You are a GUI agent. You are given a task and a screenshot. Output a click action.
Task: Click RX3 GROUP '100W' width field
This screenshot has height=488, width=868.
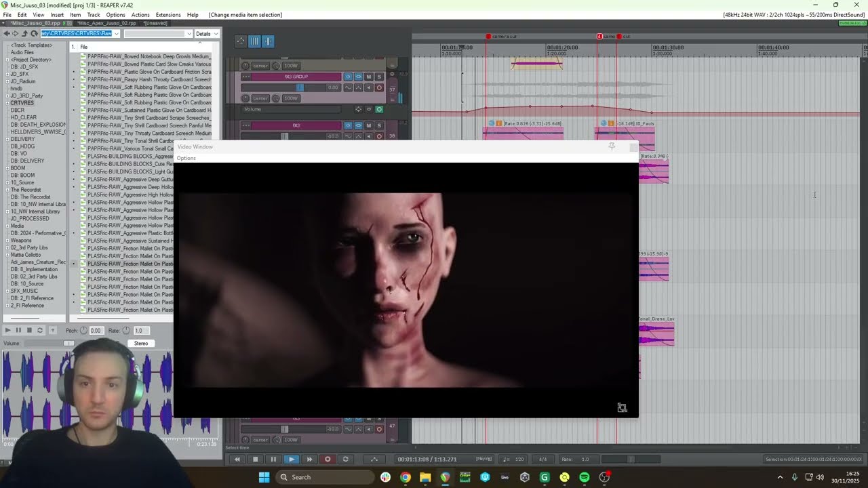291,98
